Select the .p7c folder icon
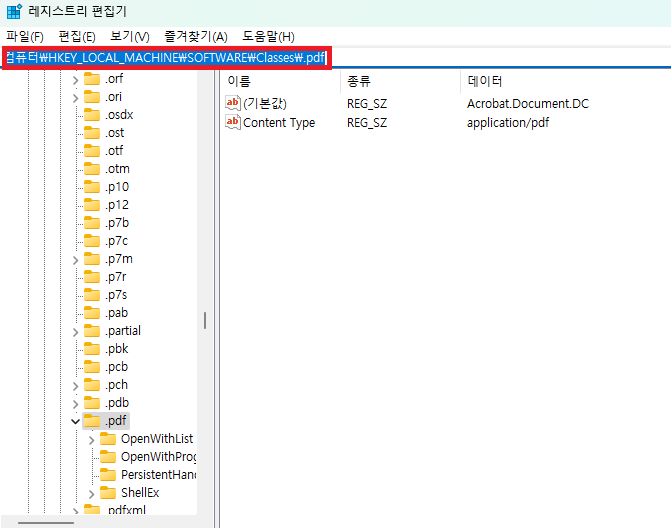Image resolution: width=671 pixels, height=528 pixels. click(x=92, y=240)
